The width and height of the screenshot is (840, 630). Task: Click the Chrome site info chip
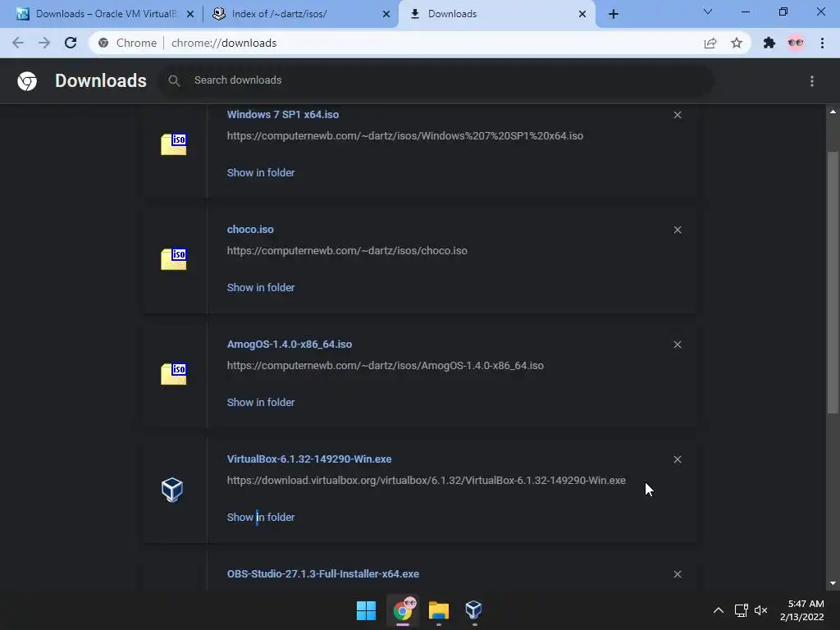(128, 43)
